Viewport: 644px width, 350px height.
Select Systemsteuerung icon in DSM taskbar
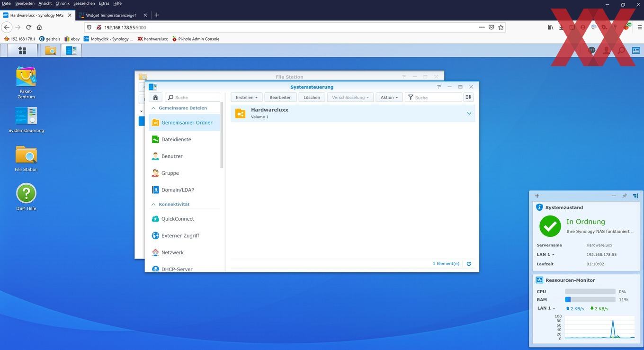71,50
